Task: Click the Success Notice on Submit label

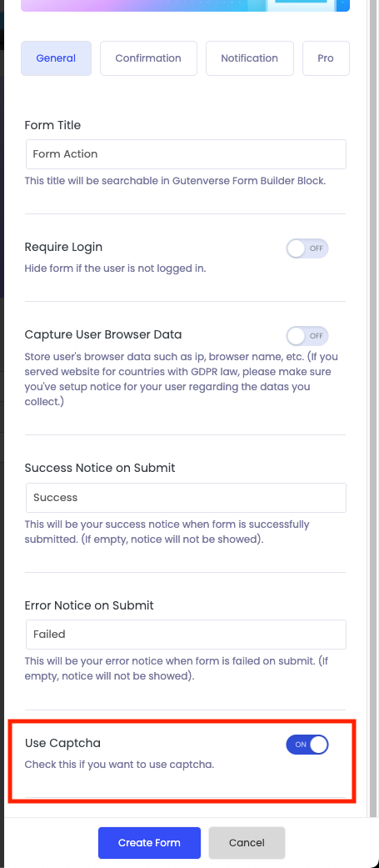Action: click(100, 468)
